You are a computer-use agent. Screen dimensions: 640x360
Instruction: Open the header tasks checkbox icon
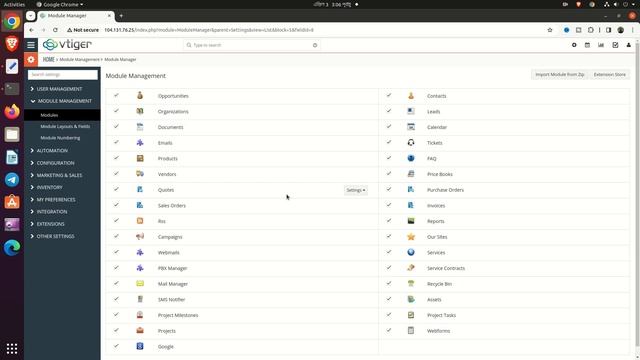(x=615, y=45)
